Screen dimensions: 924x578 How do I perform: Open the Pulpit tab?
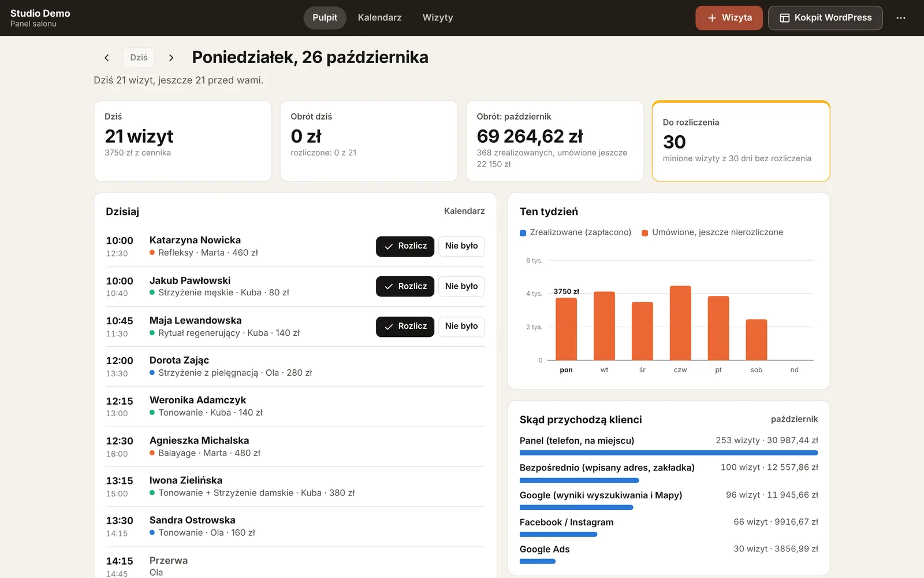point(325,18)
